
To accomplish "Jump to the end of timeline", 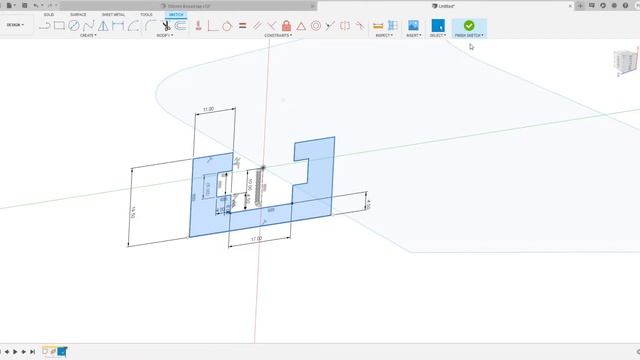I will pyautogui.click(x=32, y=351).
